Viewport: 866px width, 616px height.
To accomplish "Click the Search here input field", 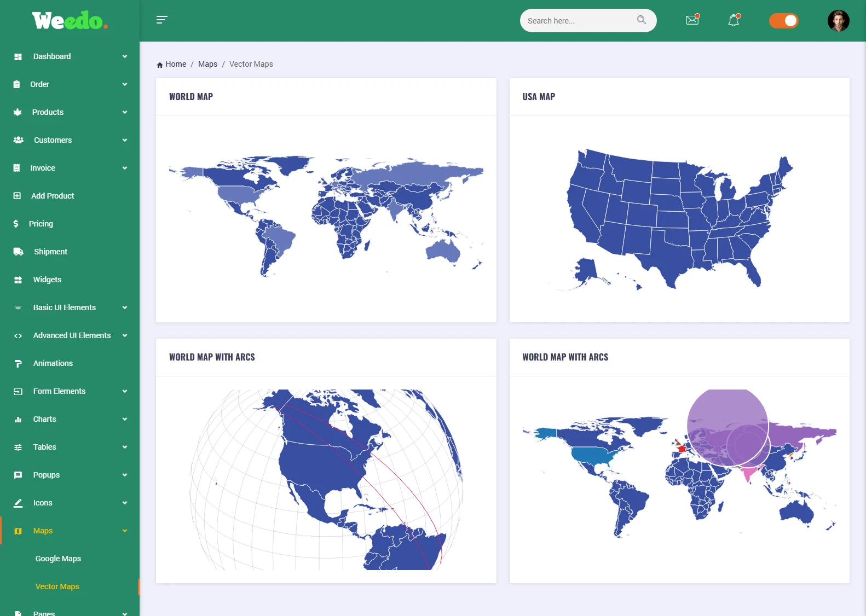I will (x=578, y=21).
